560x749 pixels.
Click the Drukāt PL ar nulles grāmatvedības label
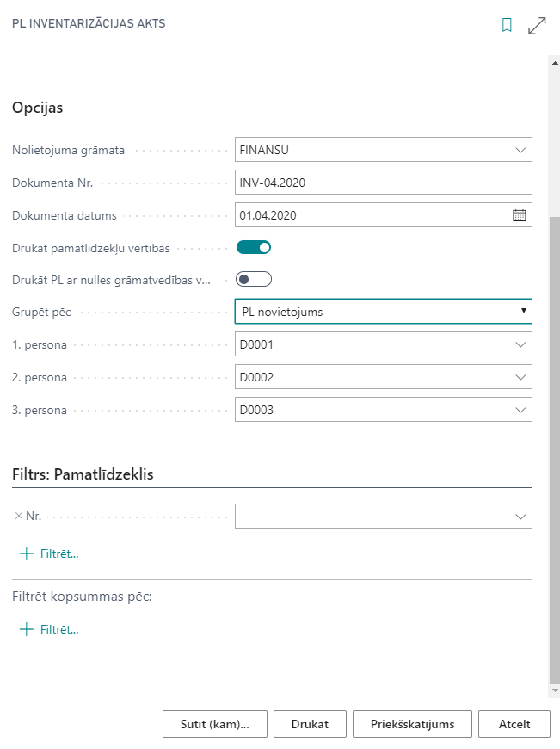pyautogui.click(x=111, y=281)
